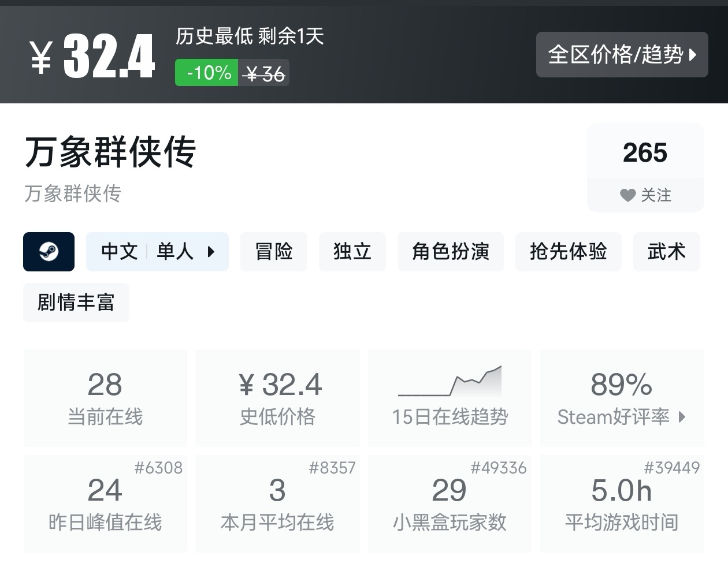View 平均游戏时间 stat card

coord(622,504)
